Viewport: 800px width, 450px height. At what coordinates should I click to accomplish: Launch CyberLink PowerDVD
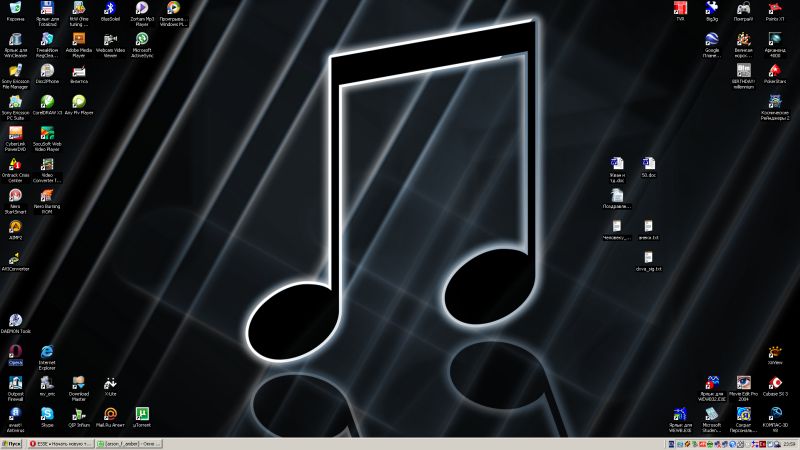point(15,139)
